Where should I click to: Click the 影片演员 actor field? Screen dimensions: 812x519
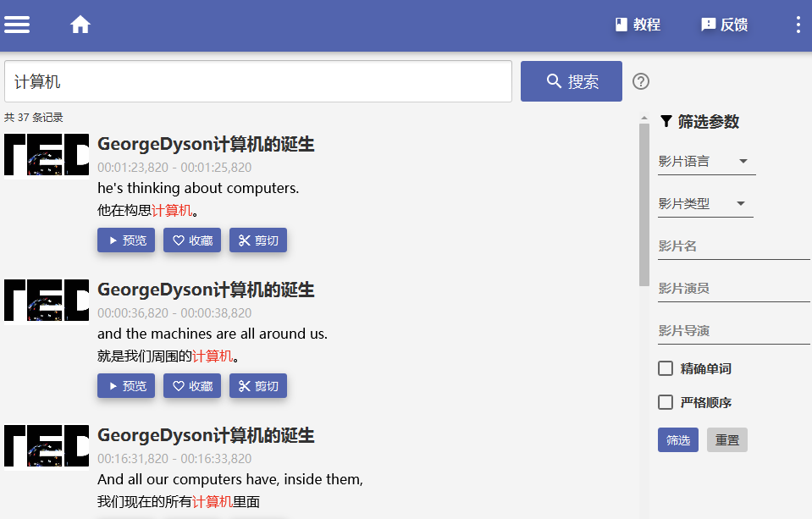point(733,289)
